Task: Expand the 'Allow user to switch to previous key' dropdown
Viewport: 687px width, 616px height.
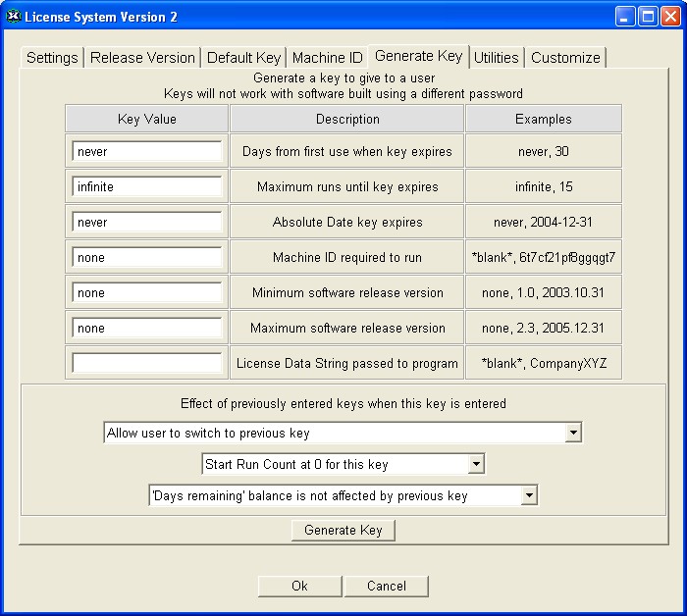Action: pyautogui.click(x=573, y=433)
